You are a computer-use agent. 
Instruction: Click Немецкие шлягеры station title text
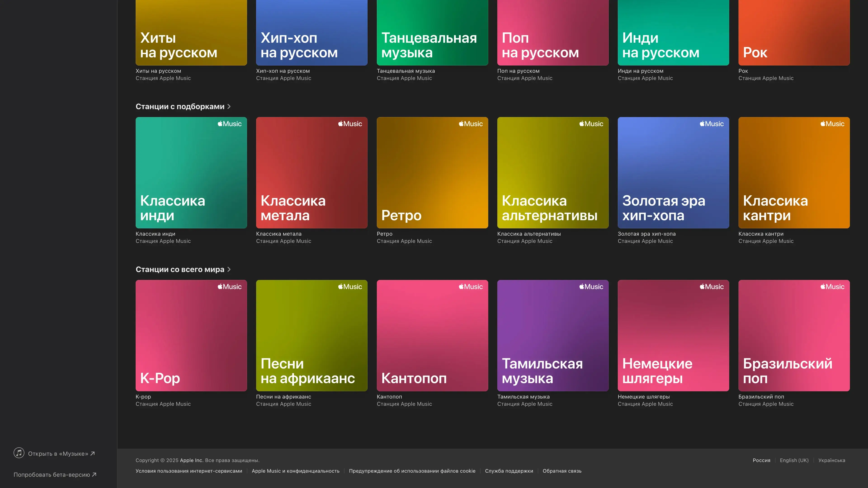point(643,397)
